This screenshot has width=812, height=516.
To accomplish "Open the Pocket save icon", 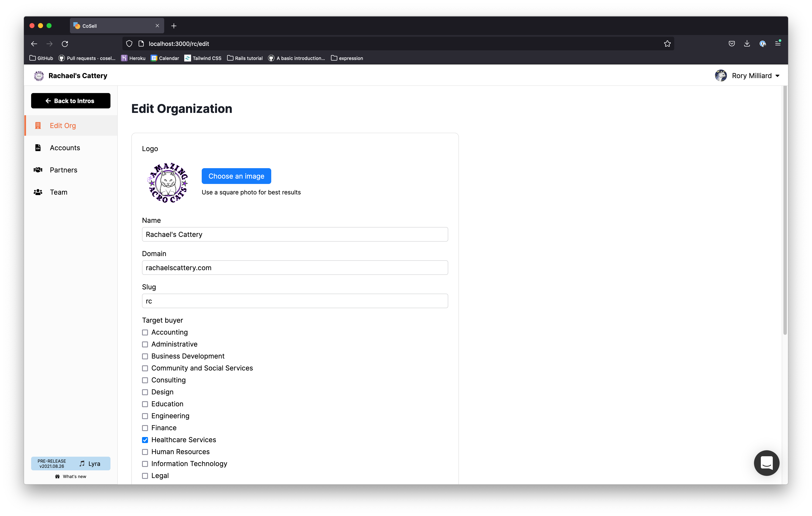I will (x=731, y=44).
